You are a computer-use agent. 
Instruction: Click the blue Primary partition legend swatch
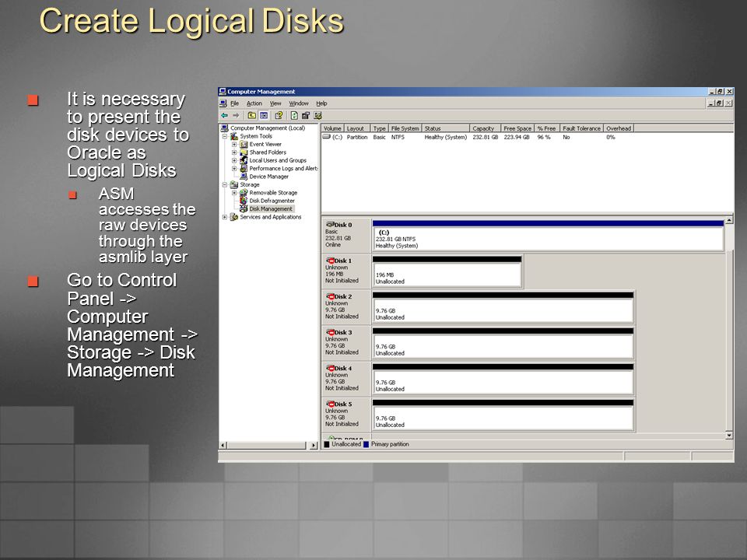point(366,444)
